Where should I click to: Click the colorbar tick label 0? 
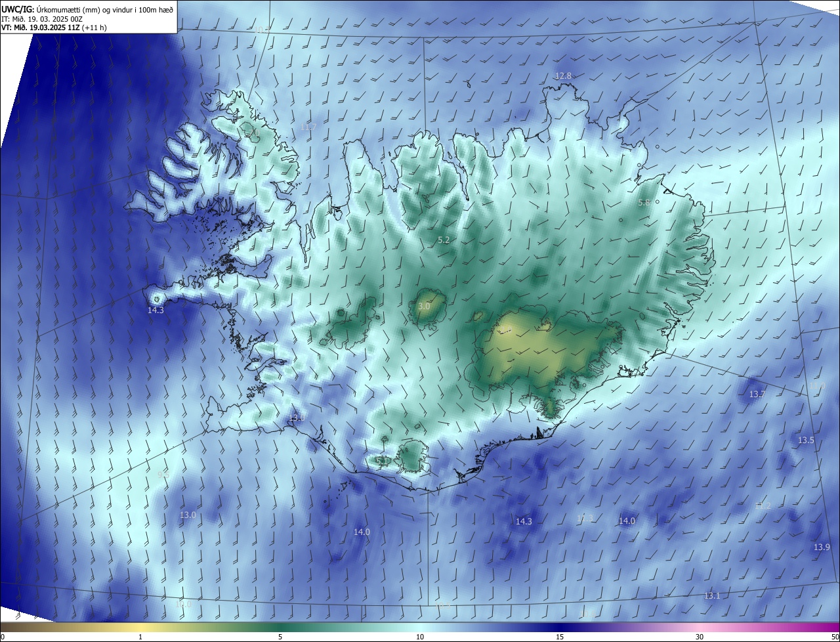2,637
